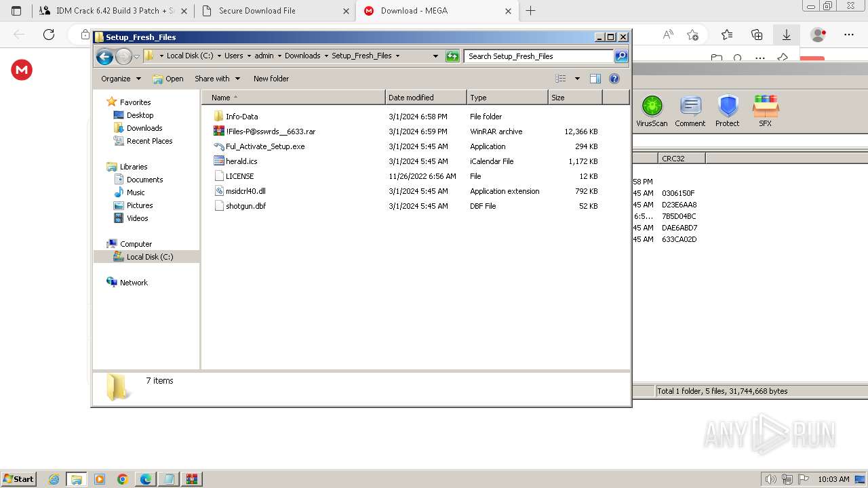The height and width of the screenshot is (488, 868).
Task: Expand the Users breadcrumb arrow
Action: tap(249, 56)
